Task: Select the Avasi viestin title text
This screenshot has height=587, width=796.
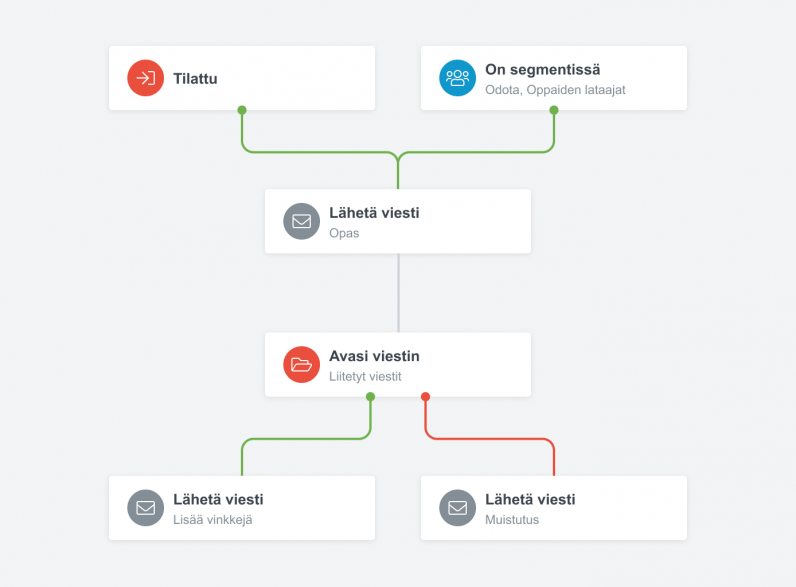Action: pyautogui.click(x=374, y=356)
